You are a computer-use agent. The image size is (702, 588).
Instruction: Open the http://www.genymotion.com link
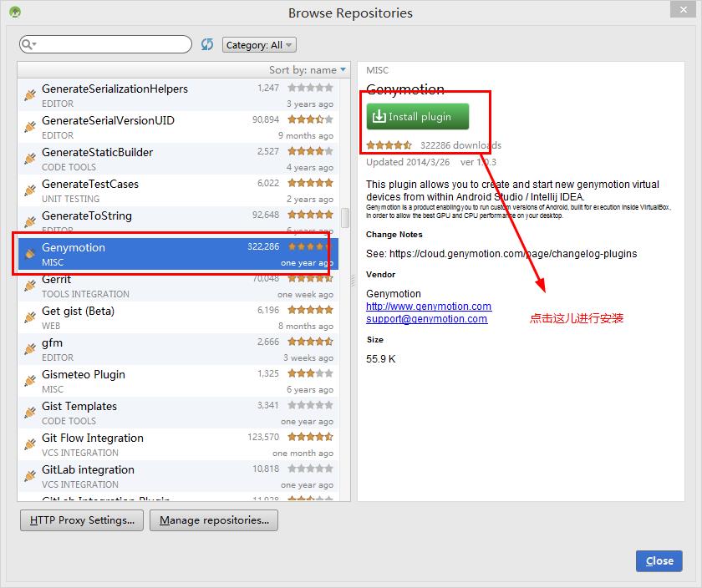click(x=429, y=307)
